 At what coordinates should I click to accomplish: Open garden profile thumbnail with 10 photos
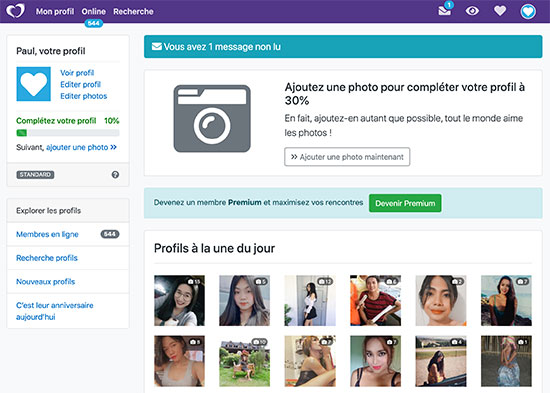244,361
